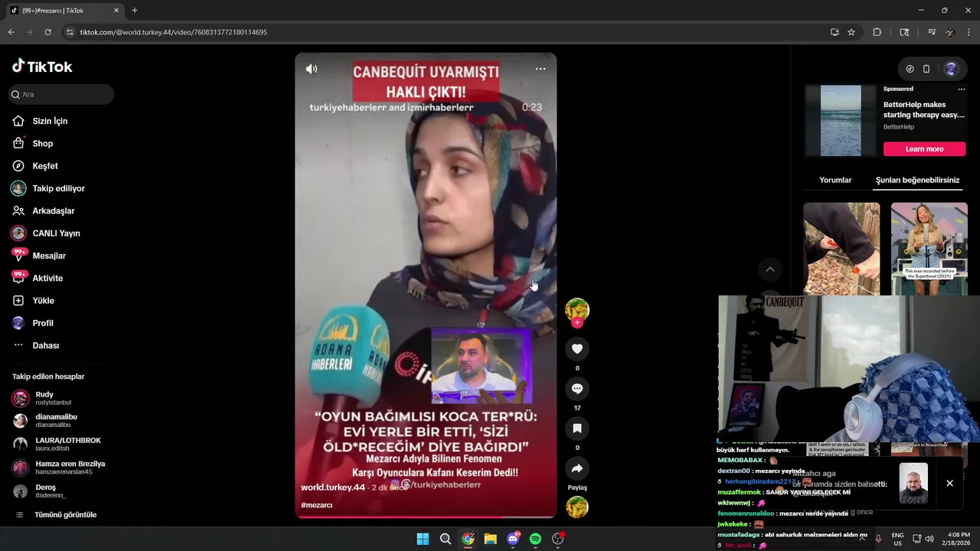Open Chrome extensions puzzle icon

point(877,32)
